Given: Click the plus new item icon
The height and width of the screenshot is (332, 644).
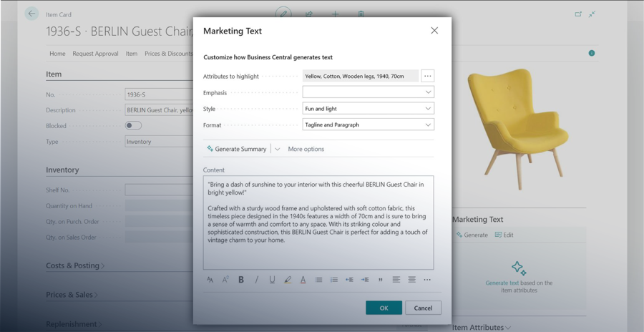Looking at the screenshot, I should click(335, 14).
